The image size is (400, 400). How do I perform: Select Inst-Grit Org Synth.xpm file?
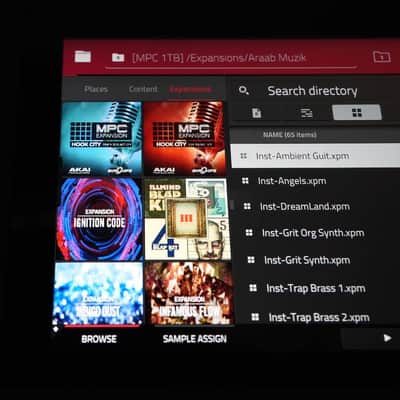(x=313, y=233)
